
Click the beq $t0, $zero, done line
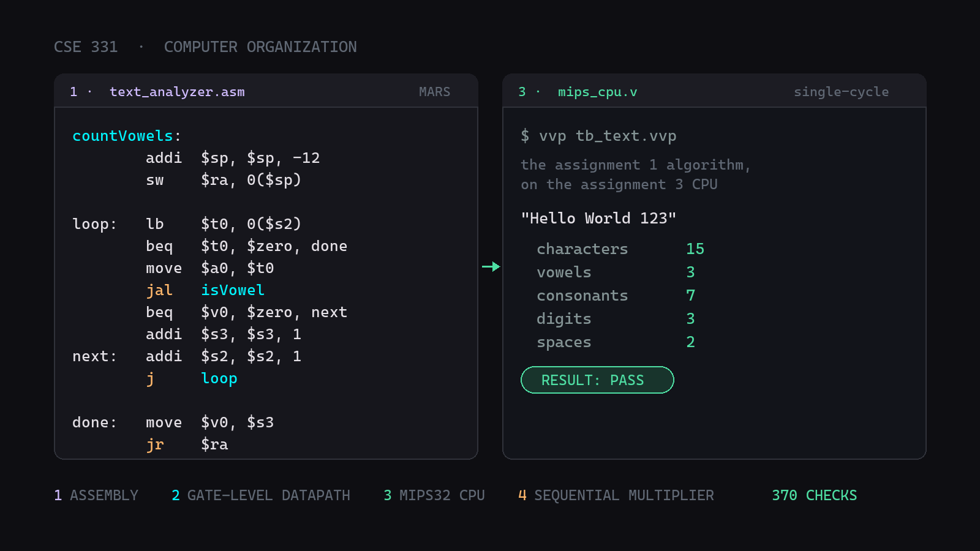coord(247,246)
